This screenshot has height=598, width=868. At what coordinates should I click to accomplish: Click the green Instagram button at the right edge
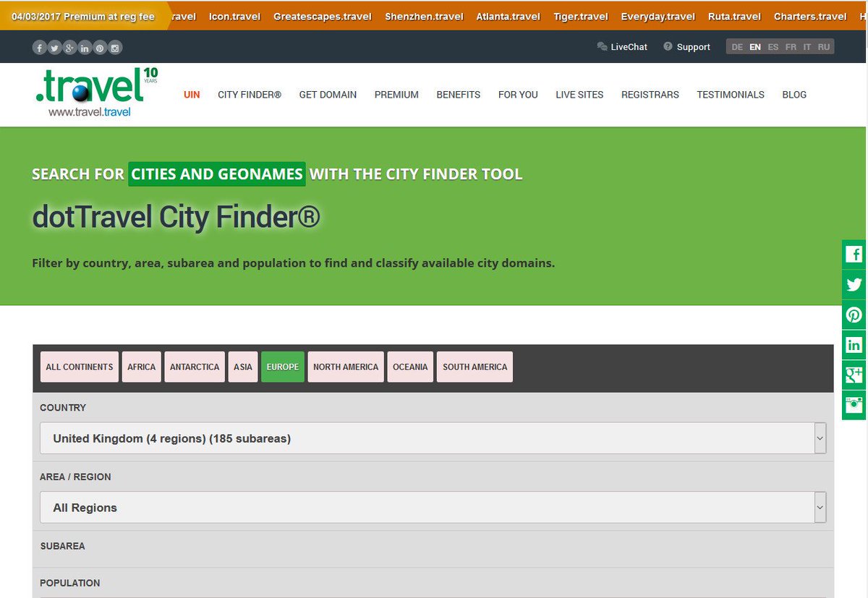pos(854,405)
